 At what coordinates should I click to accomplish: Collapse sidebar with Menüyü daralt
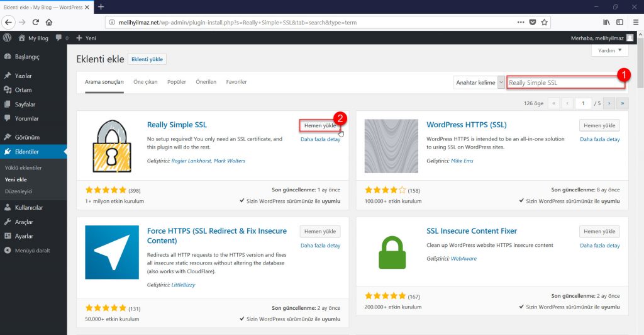click(33, 251)
